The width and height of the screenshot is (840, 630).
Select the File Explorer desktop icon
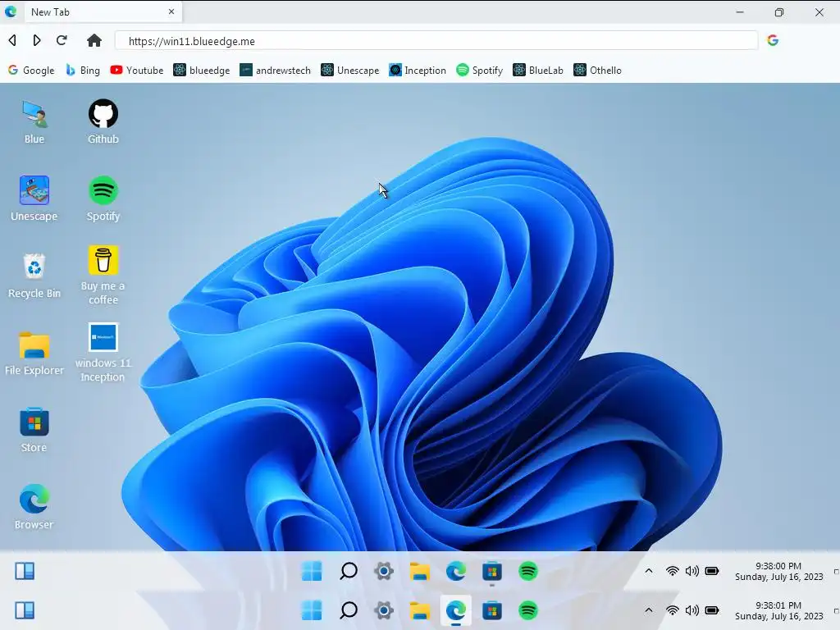(34, 354)
